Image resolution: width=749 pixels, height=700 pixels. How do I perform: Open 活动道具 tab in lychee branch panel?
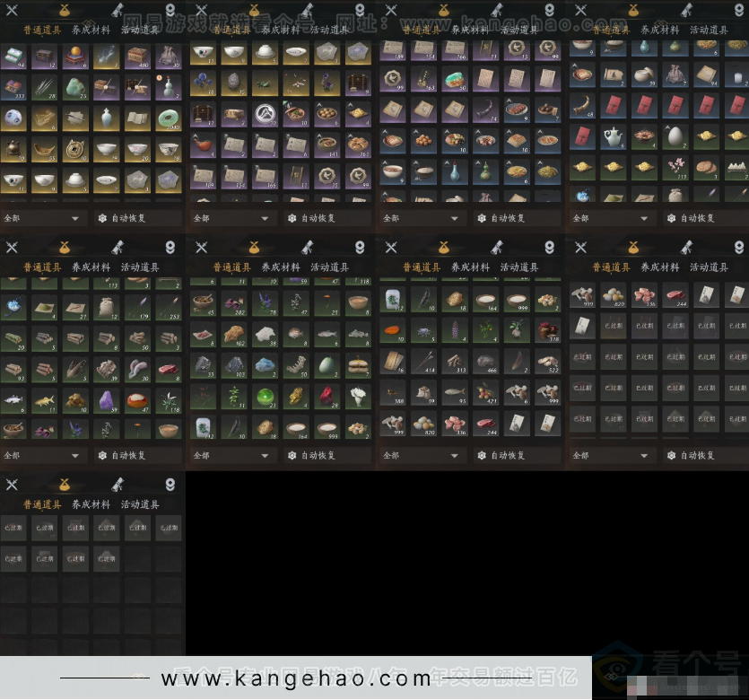tap(519, 267)
